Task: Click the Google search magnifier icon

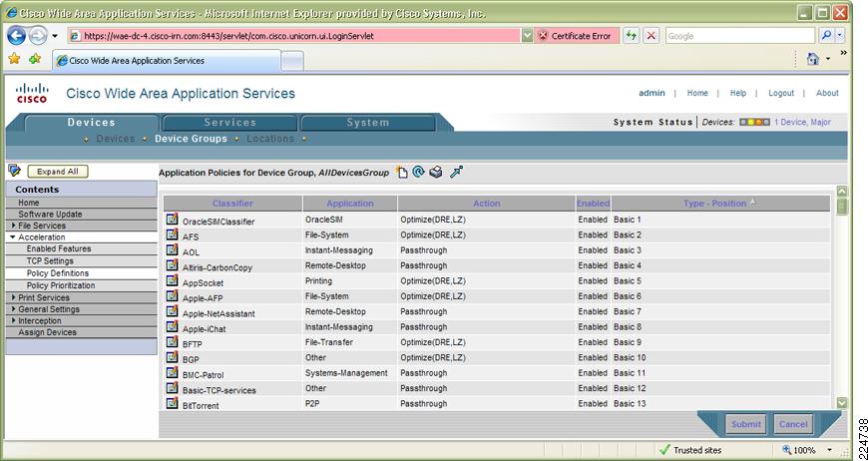Action: pos(825,36)
